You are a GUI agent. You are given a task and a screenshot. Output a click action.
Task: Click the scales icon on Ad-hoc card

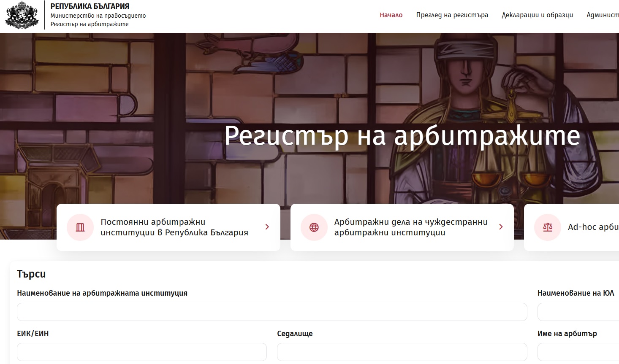point(547,227)
